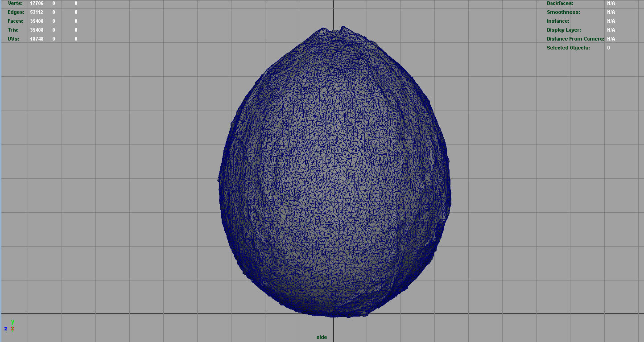The image size is (644, 342).
Task: Click the vertex count 17706
Action: (37, 3)
